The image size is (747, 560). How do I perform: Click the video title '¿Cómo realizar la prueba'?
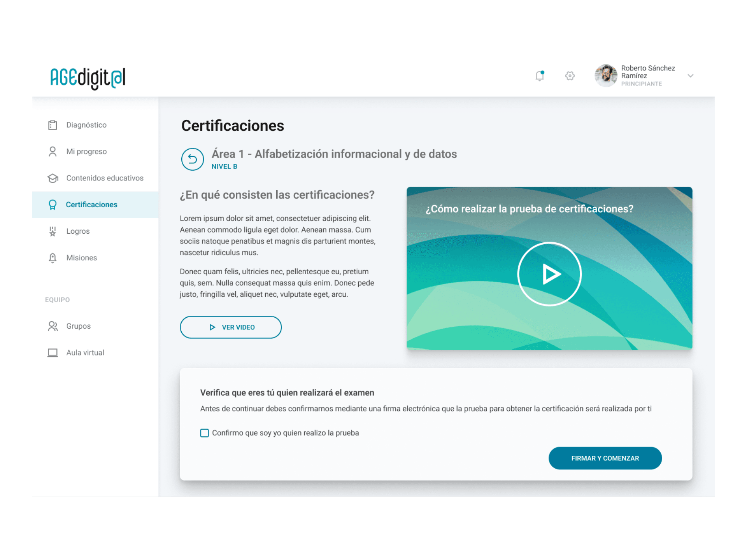tap(529, 209)
